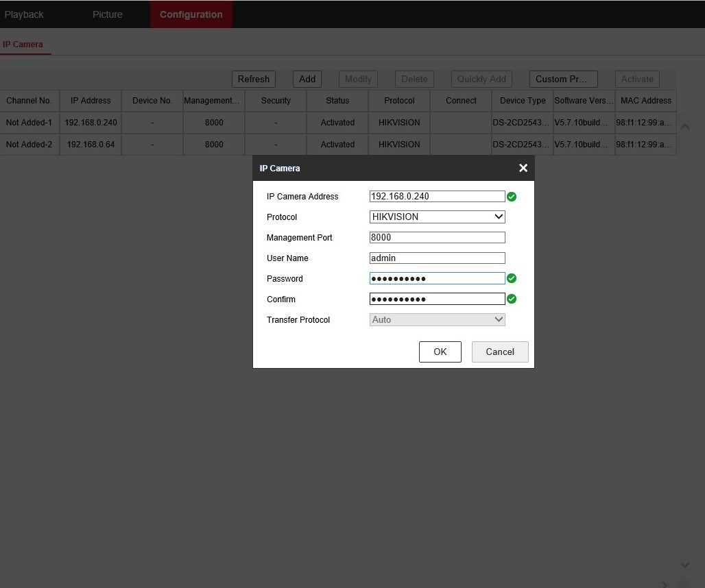Click the scroll up arrow of camera list
Viewport: 705px width, 588px height.
coord(684,127)
